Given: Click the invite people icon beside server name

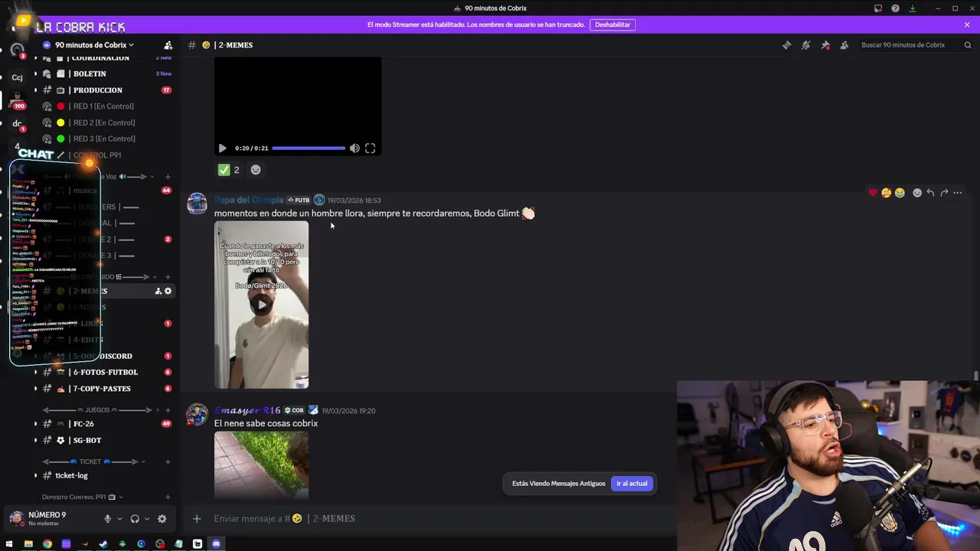Looking at the screenshot, I should coord(168,45).
